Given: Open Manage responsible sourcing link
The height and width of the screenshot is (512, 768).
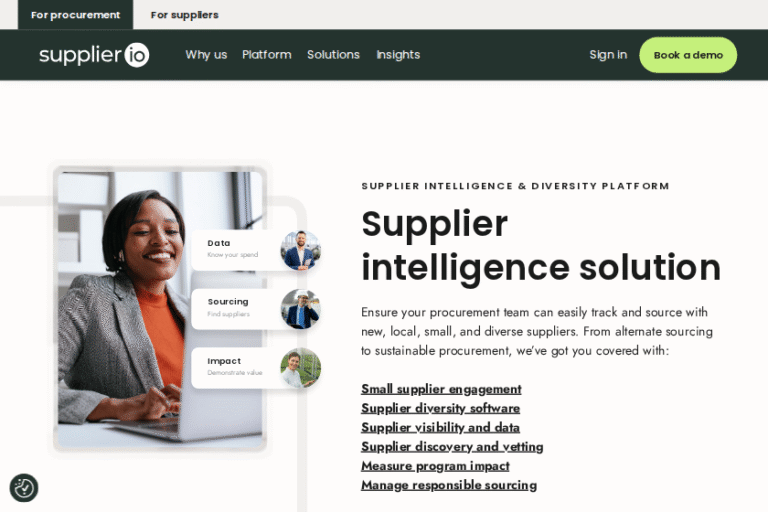Looking at the screenshot, I should (x=449, y=485).
